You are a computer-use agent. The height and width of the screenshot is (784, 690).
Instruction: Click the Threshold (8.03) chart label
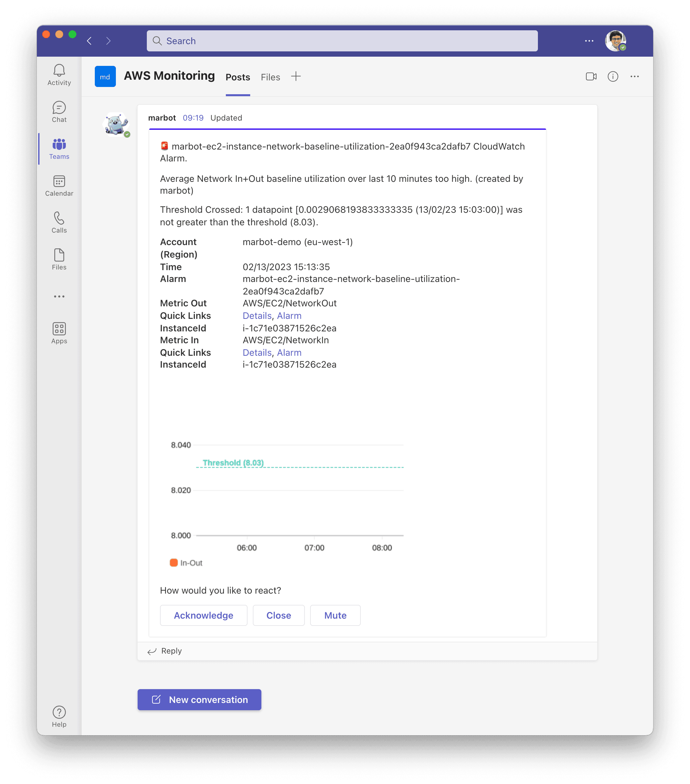point(233,462)
